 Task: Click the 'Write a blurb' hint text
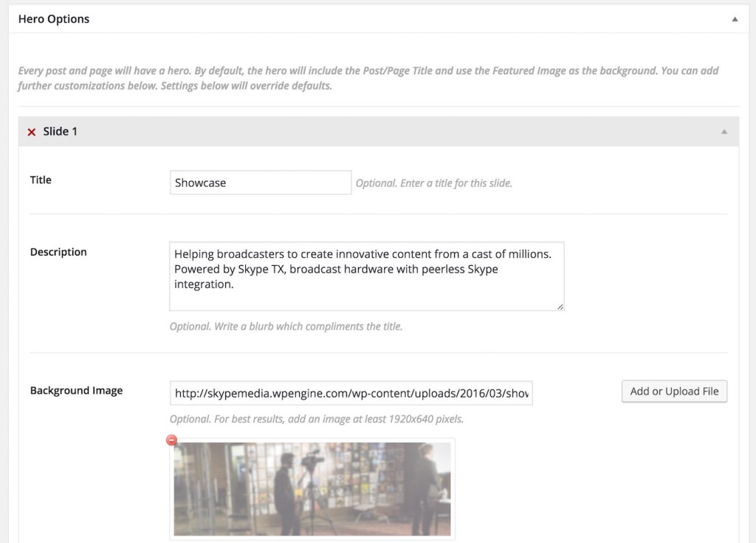click(x=286, y=327)
